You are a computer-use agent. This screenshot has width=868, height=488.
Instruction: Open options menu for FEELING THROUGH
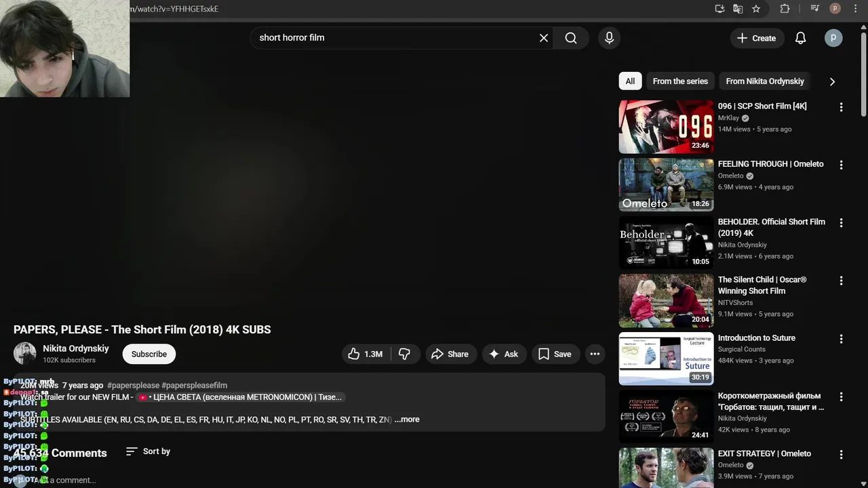pyautogui.click(x=841, y=165)
